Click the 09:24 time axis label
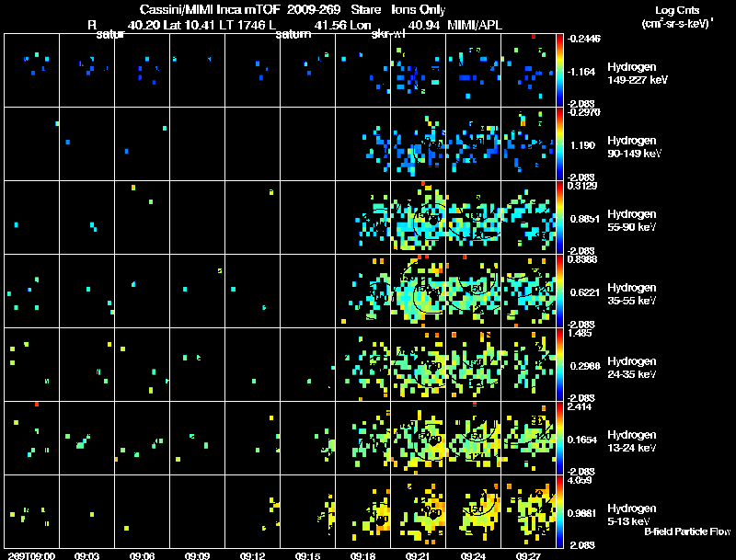736x560 pixels. click(473, 555)
